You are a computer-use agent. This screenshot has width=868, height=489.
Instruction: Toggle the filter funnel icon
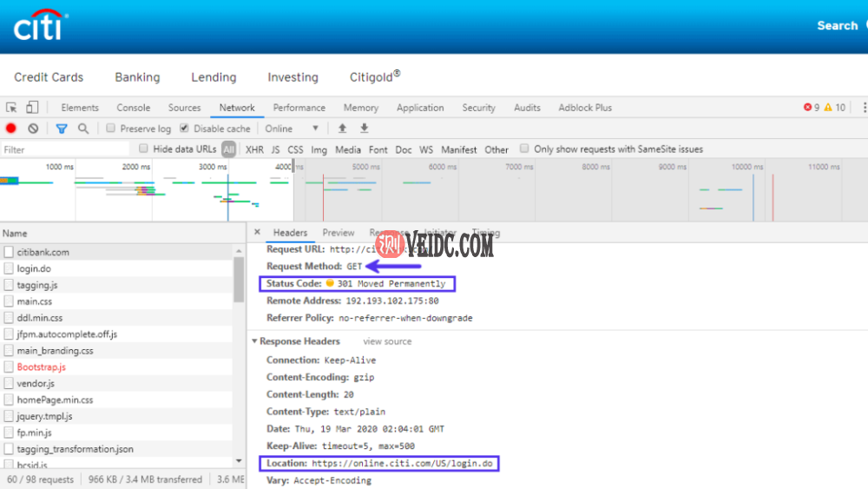tap(62, 129)
